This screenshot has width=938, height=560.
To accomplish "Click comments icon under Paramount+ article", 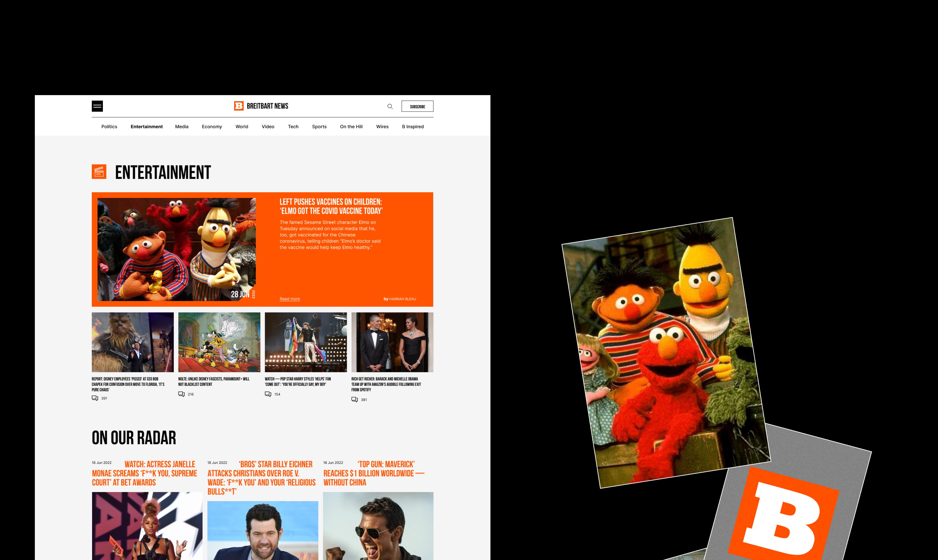I will click(x=182, y=394).
